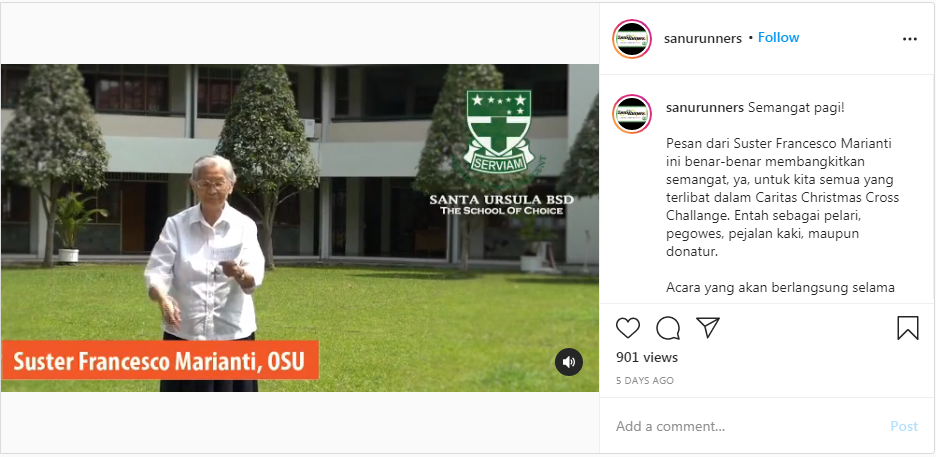Click the 901 views count
This screenshot has height=457, width=936.
647,357
